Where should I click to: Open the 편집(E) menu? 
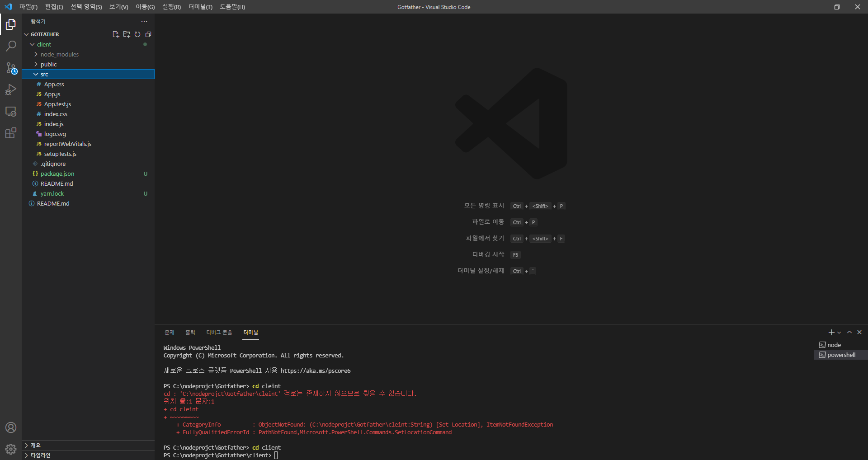point(54,7)
